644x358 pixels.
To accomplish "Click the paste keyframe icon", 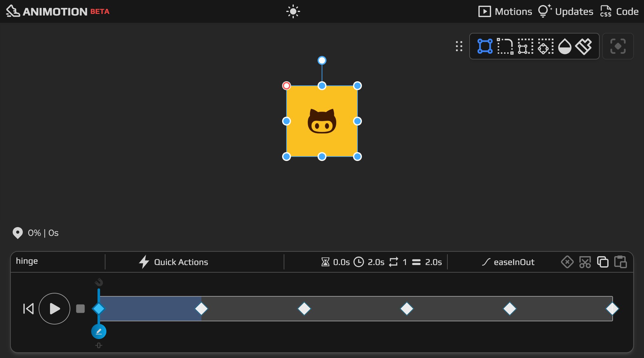I will pyautogui.click(x=621, y=262).
